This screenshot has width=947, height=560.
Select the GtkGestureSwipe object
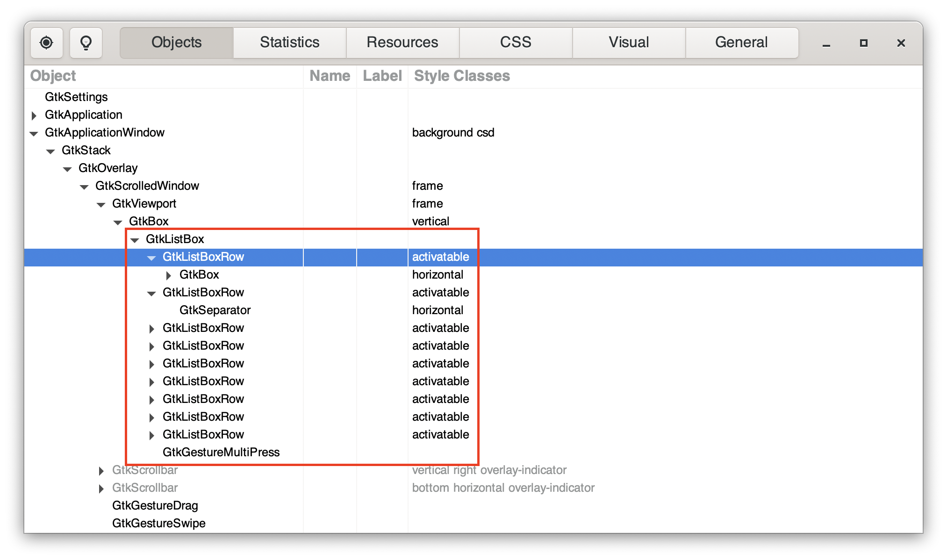(x=158, y=523)
